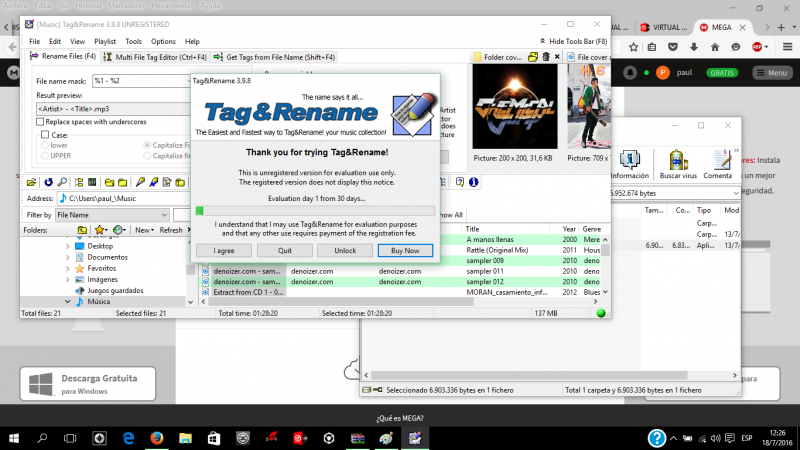Click the Unlock button
This screenshot has width=800, height=450.
pos(345,251)
